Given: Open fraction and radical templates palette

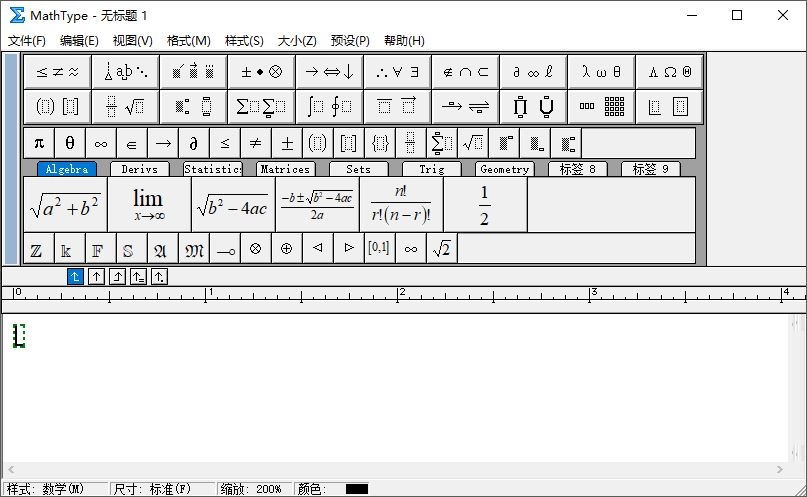Looking at the screenshot, I should (126, 106).
